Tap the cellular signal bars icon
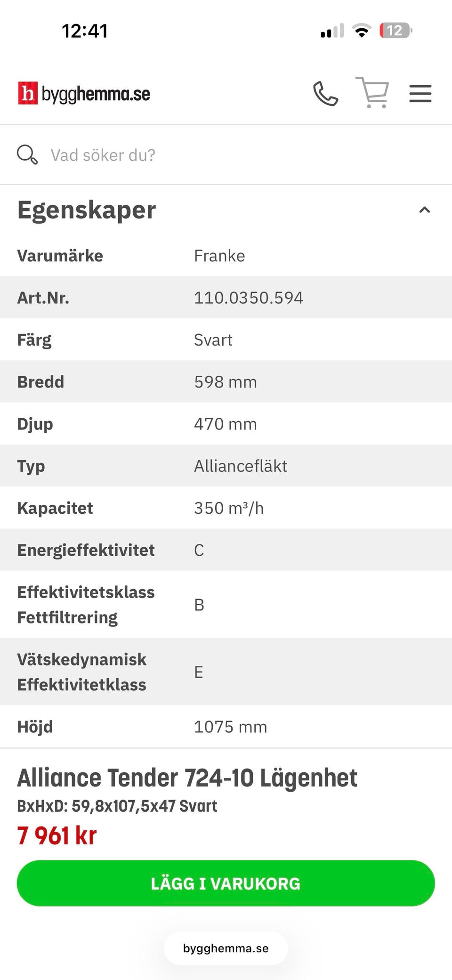The image size is (452, 980). 332,31
